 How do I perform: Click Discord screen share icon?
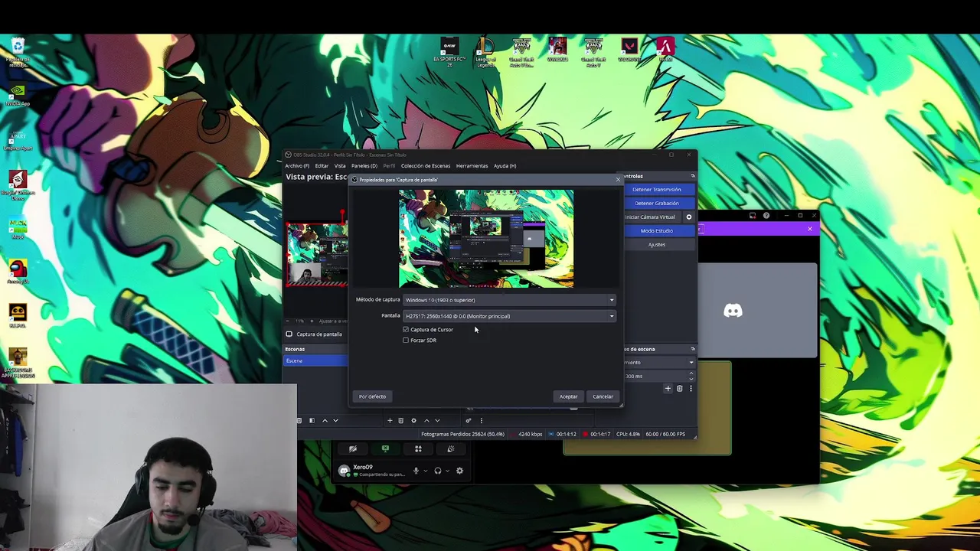pos(385,449)
